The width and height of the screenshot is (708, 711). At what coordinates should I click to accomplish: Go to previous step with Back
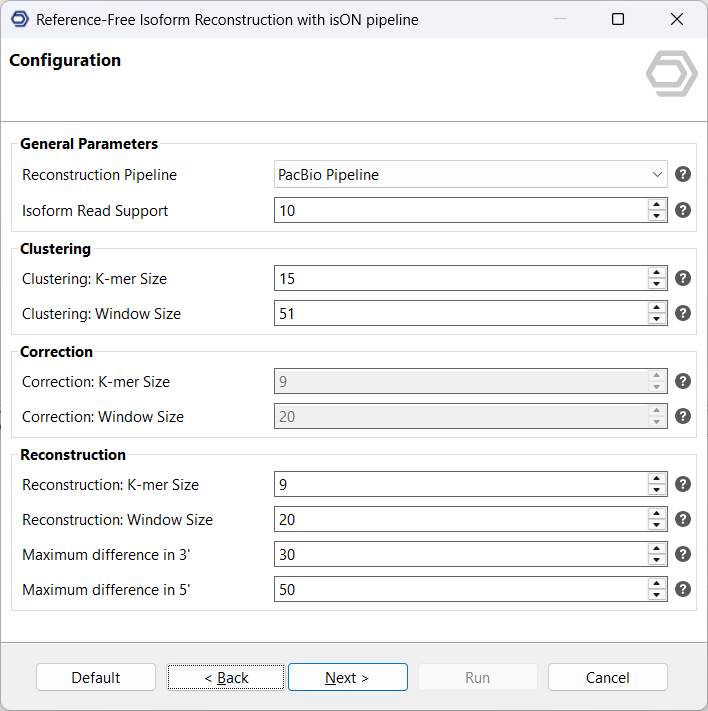pyautogui.click(x=226, y=677)
